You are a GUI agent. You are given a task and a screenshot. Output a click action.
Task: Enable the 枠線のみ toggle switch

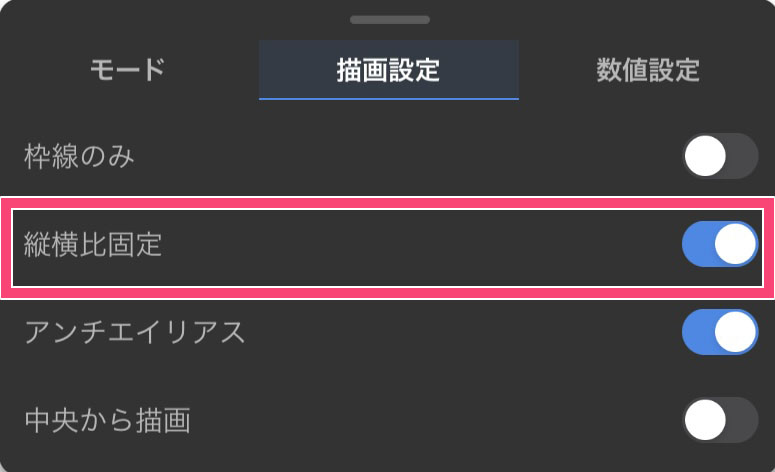coord(720,157)
